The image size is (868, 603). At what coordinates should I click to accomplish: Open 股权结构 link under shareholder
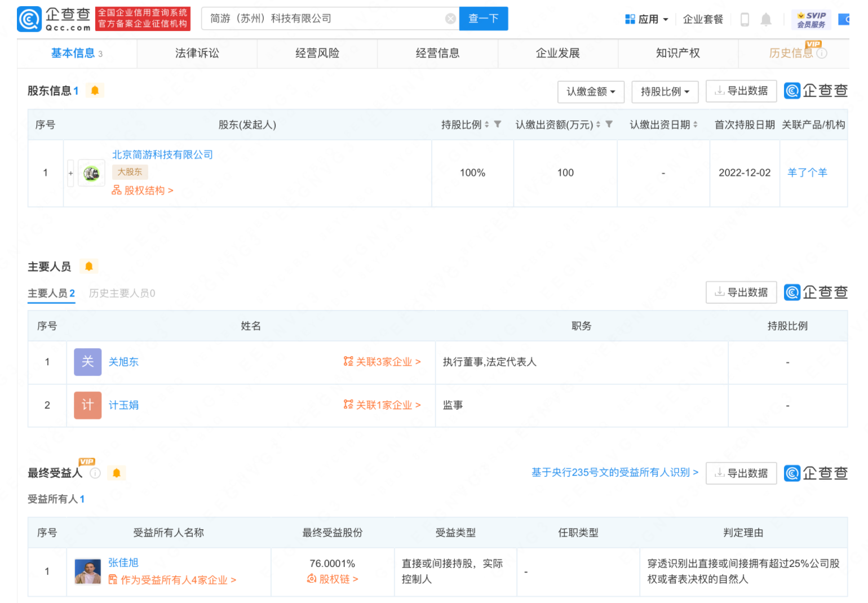click(x=143, y=190)
